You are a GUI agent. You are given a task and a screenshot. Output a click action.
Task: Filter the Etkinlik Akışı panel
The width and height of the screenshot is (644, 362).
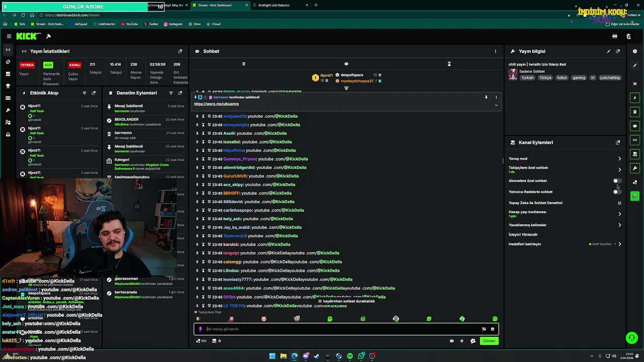point(85,93)
